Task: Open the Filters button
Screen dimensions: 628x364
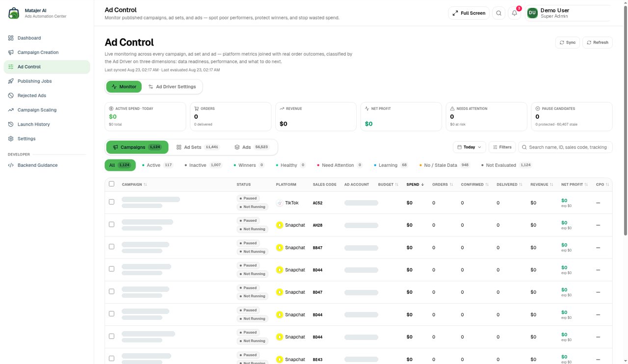Action: 502,147
